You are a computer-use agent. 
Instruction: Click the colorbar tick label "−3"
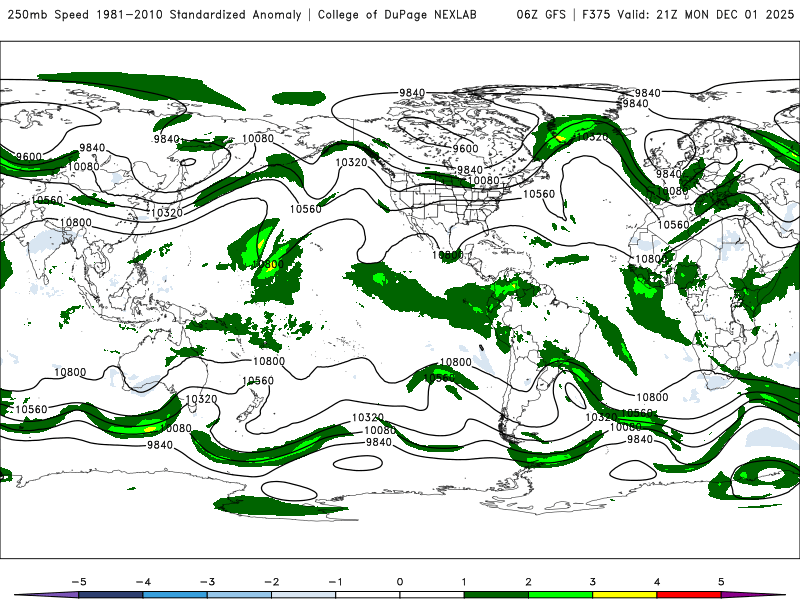[x=207, y=582]
